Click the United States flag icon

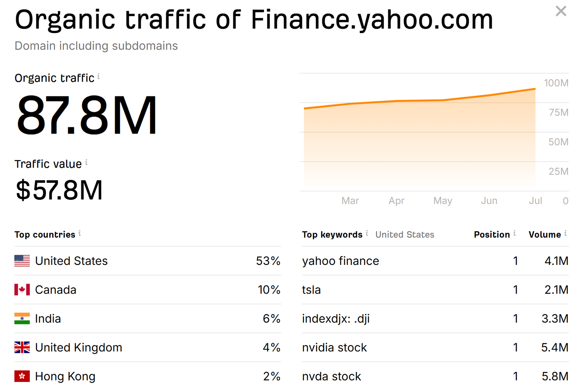22,261
